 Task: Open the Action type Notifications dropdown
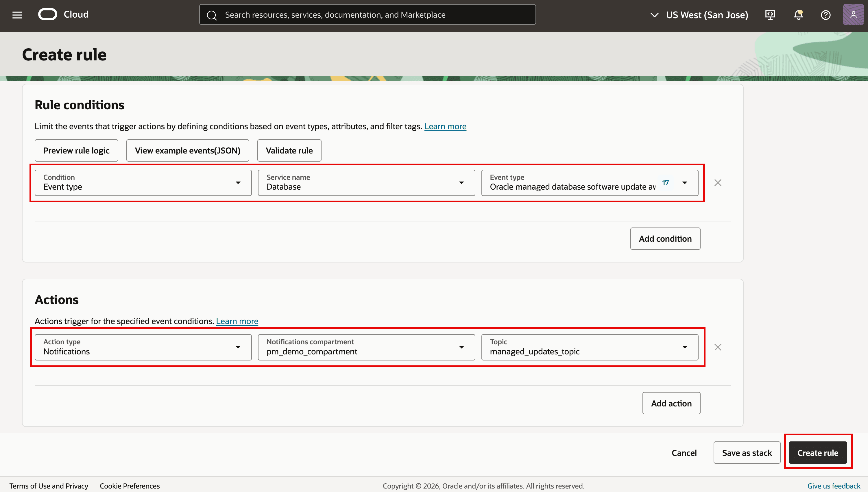coord(143,347)
